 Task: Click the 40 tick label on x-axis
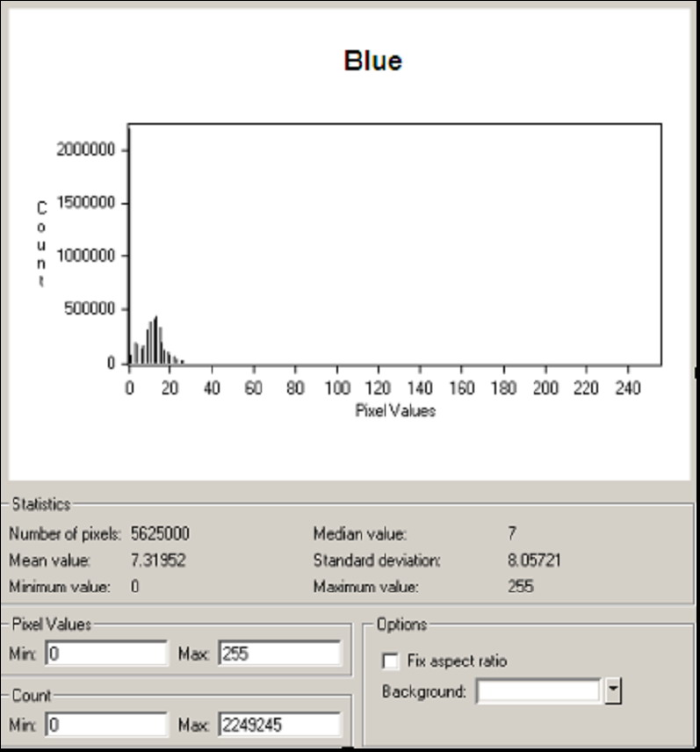(212, 387)
